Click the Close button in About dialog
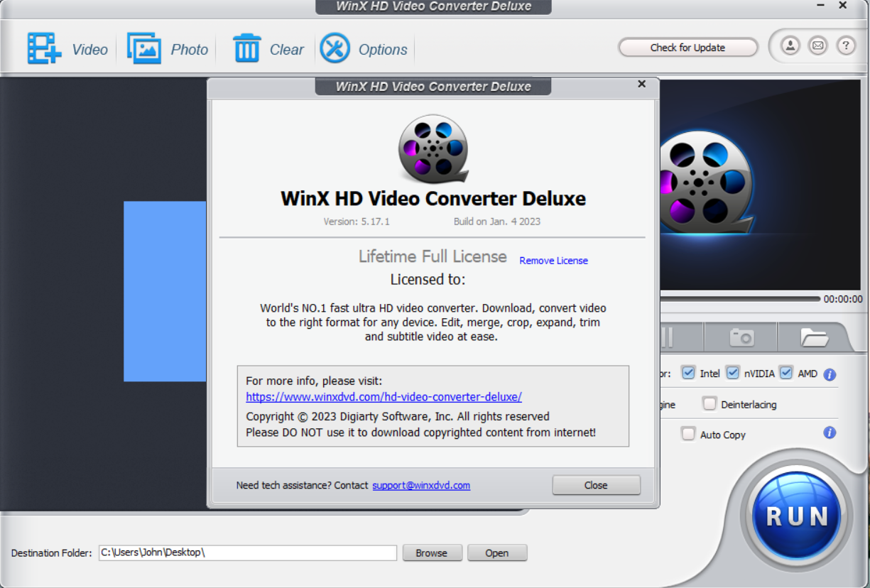The image size is (870, 588). coord(596,485)
